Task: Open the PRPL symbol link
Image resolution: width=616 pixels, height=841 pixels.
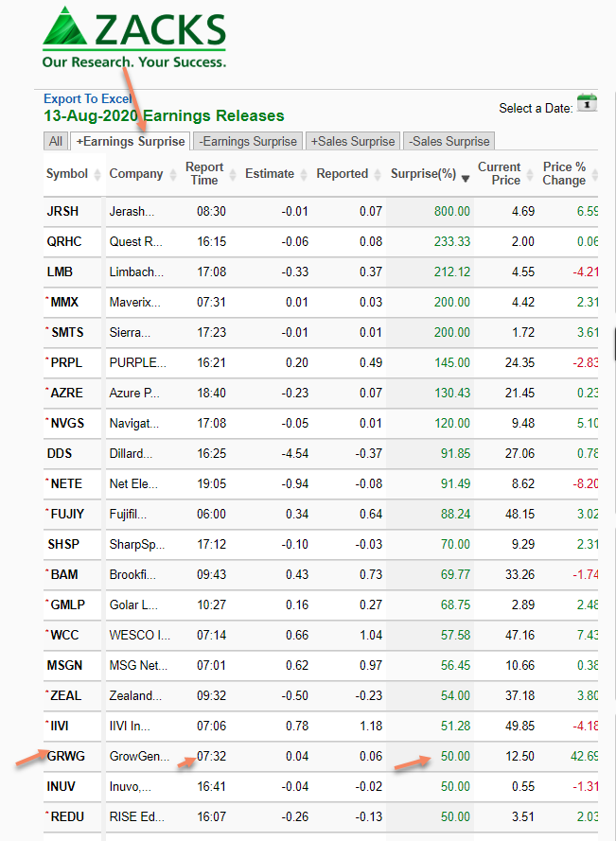Action: (x=66, y=362)
